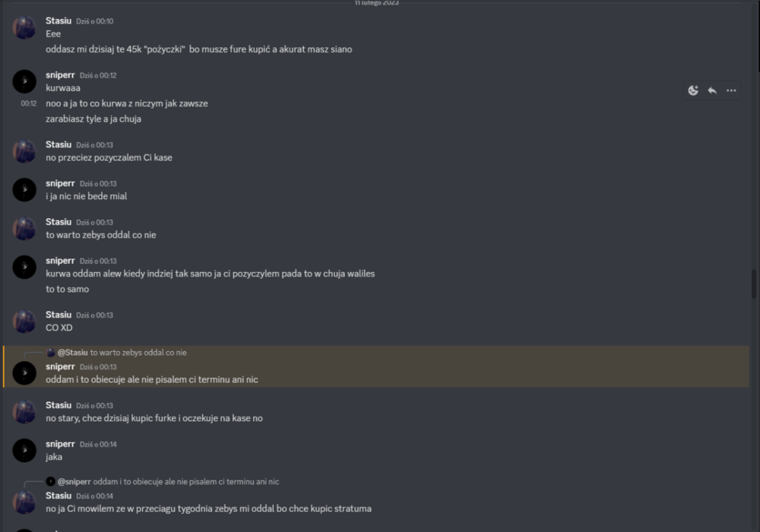This screenshot has width=760, height=532.
Task: Click the timestamp 'Dziś o 00:14' next to sniperr
Action: [98, 445]
